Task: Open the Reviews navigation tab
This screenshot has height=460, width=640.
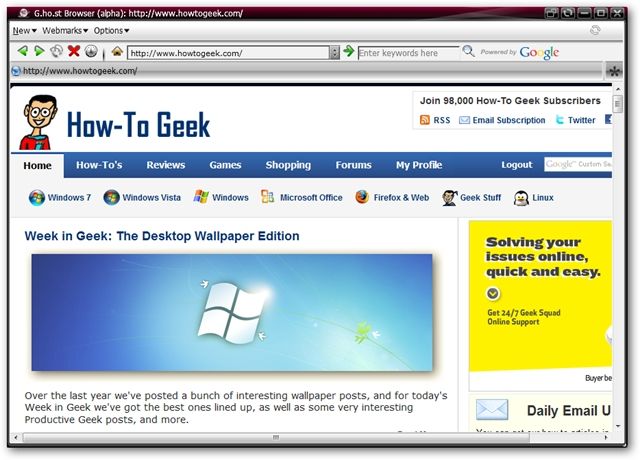Action: pos(166,165)
